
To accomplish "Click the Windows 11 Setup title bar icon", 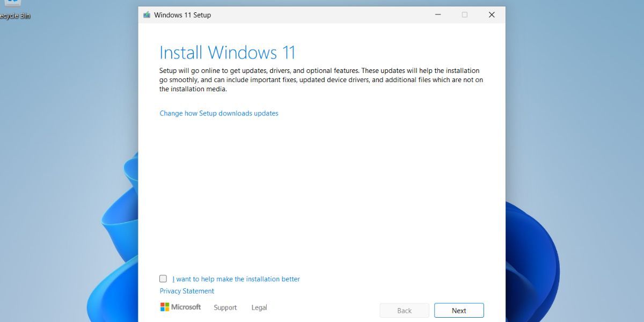I will [x=147, y=15].
